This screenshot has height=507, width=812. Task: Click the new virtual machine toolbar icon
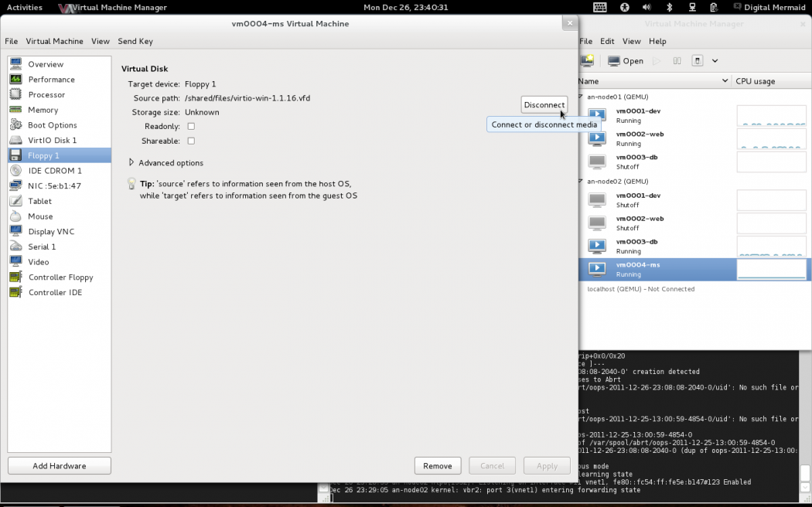coord(587,61)
